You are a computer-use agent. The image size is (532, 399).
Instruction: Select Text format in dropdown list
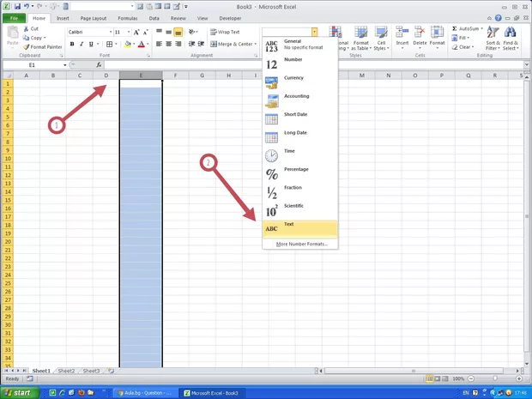tap(300, 229)
